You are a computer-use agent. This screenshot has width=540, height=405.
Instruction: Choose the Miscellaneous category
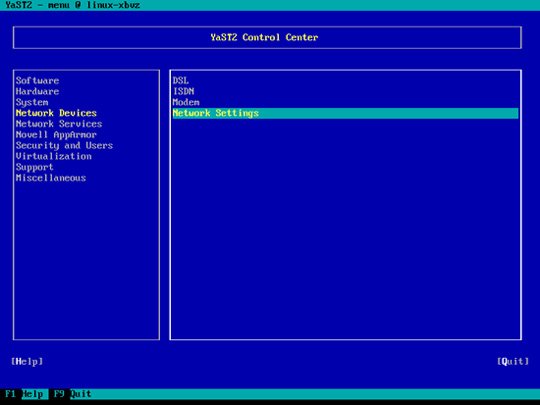tap(51, 178)
